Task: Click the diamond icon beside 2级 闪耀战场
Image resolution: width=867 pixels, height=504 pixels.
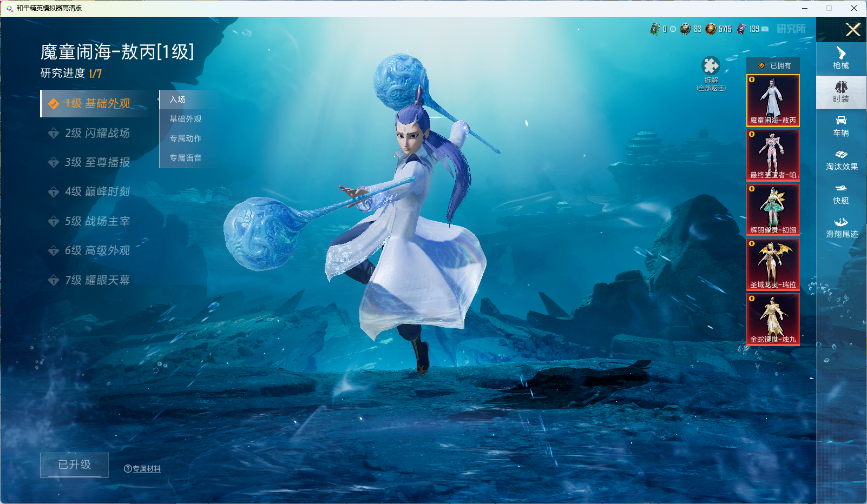Action: point(54,133)
